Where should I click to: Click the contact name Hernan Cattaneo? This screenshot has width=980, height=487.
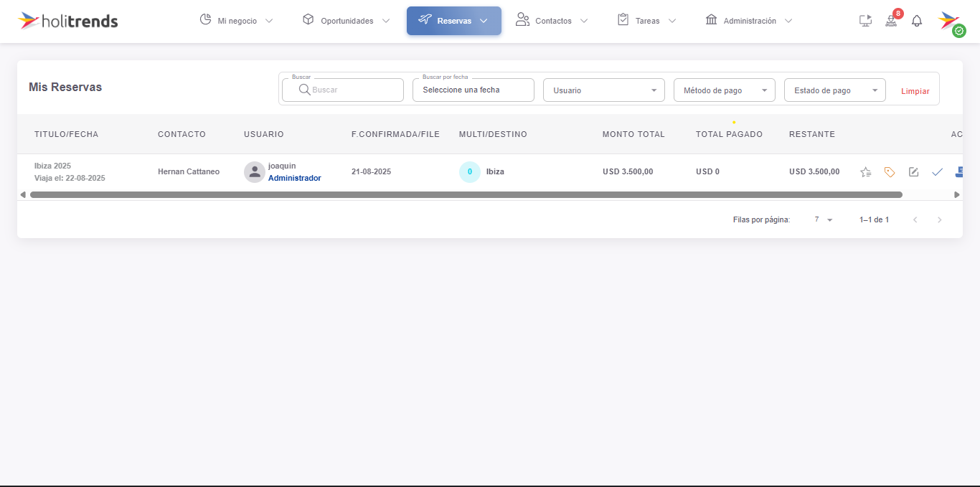tap(189, 171)
